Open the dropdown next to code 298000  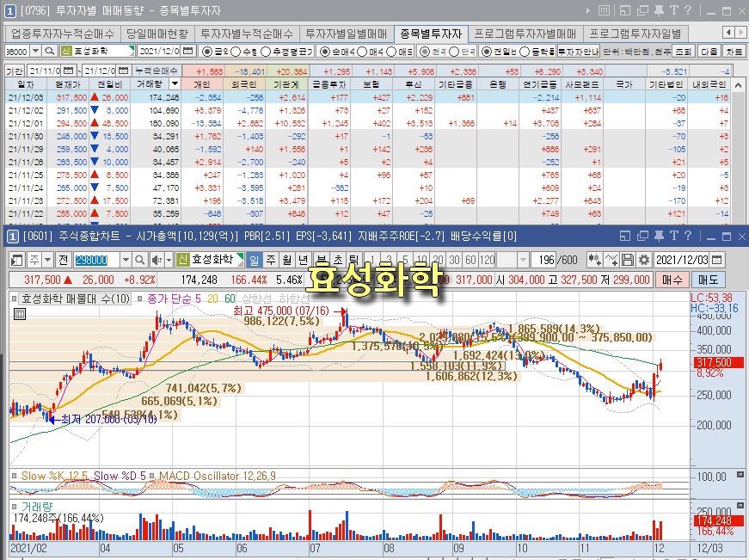tap(126, 260)
